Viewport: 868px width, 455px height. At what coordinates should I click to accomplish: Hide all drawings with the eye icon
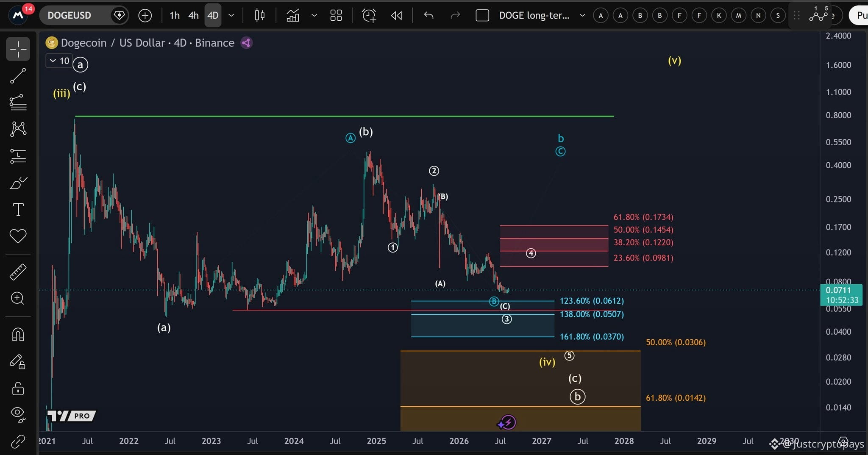point(18,414)
